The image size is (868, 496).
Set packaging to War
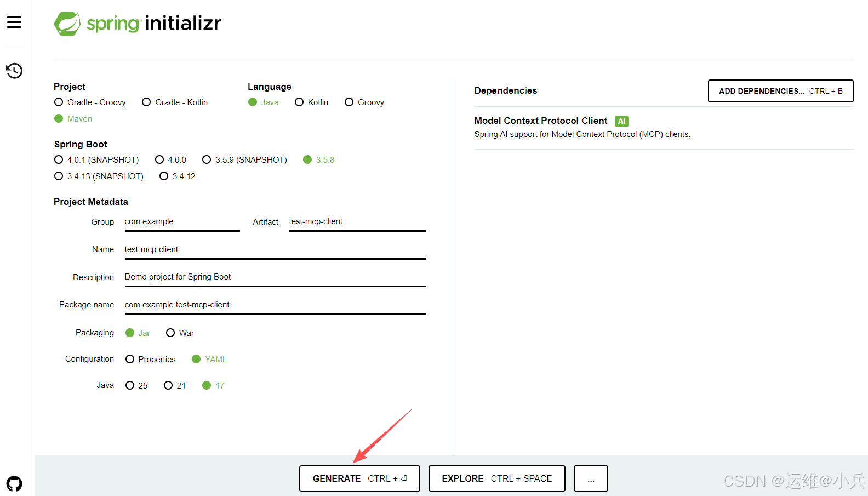180,333
